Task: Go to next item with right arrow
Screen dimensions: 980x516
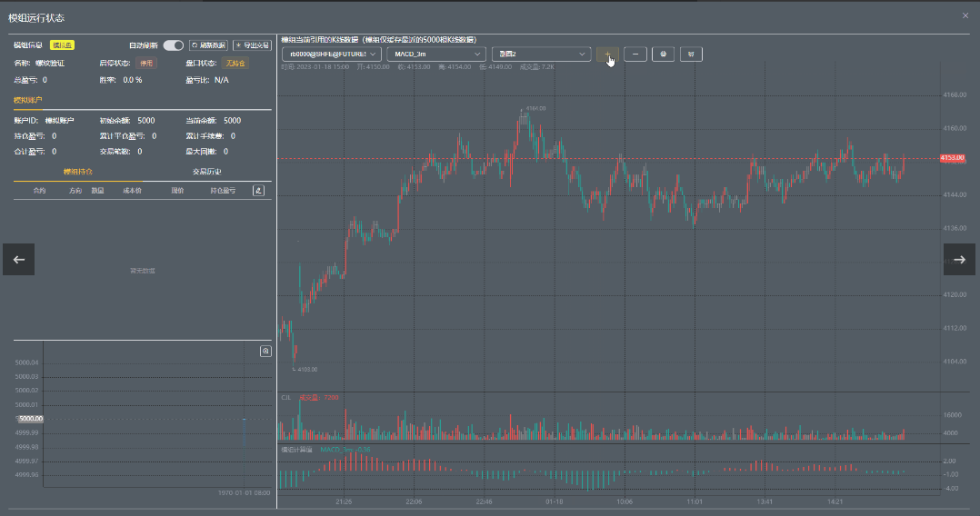Action: pos(958,259)
